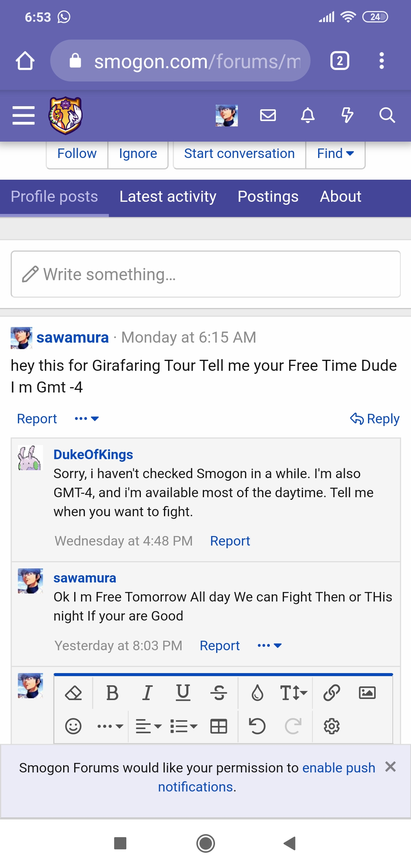The image size is (411, 868).
Task: Apply Underline formatting in the editor
Action: [184, 692]
